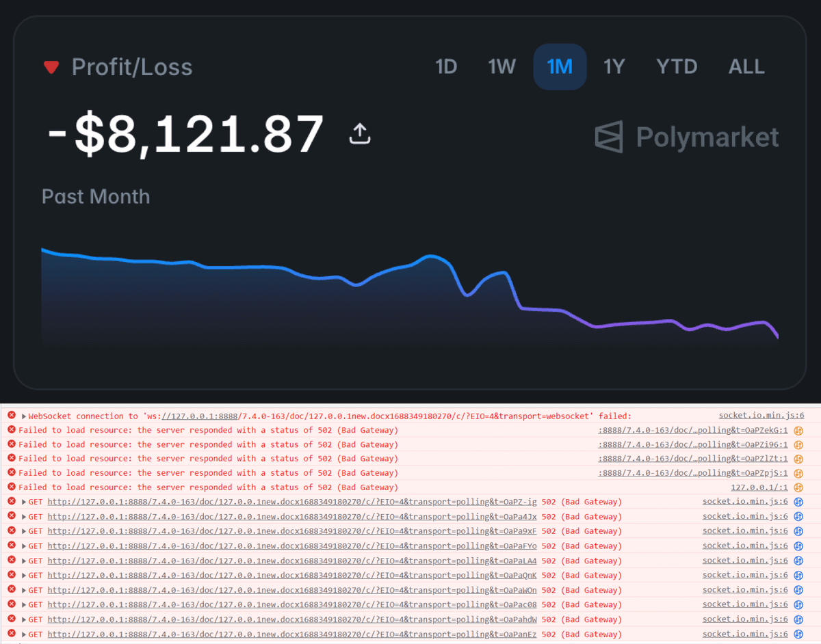
Task: Click the orange network icon on the OaPZpjS row
Action: [x=798, y=473]
